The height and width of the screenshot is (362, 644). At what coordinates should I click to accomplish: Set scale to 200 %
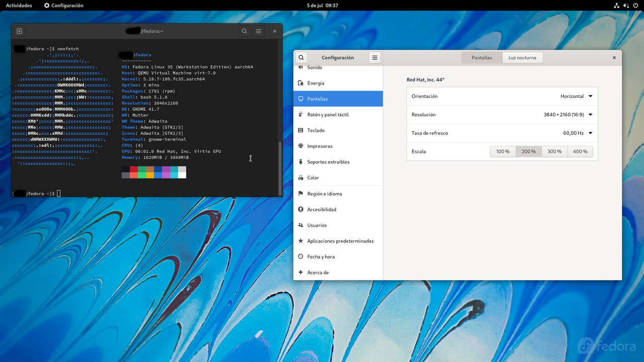coord(529,151)
